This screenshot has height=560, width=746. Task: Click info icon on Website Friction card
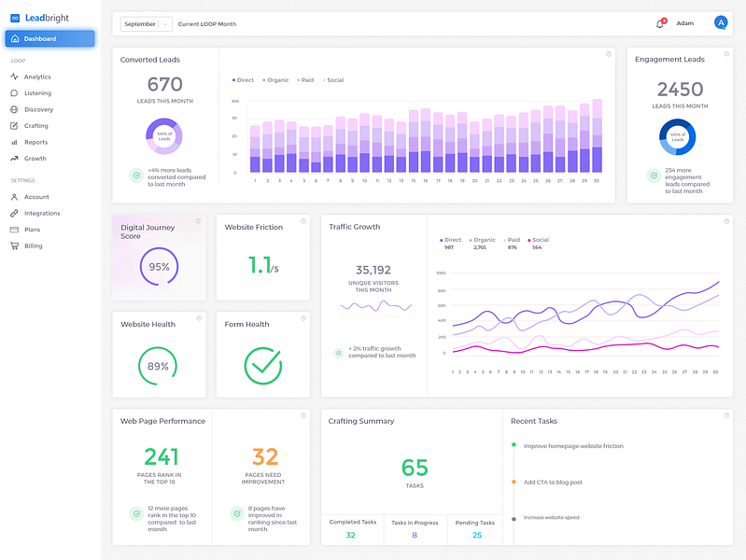coord(303,221)
